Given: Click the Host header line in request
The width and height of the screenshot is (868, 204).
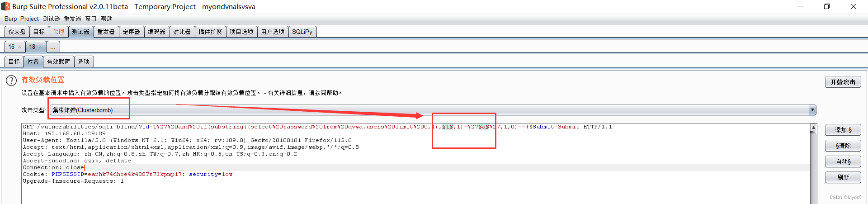Looking at the screenshot, I should pos(64,133).
